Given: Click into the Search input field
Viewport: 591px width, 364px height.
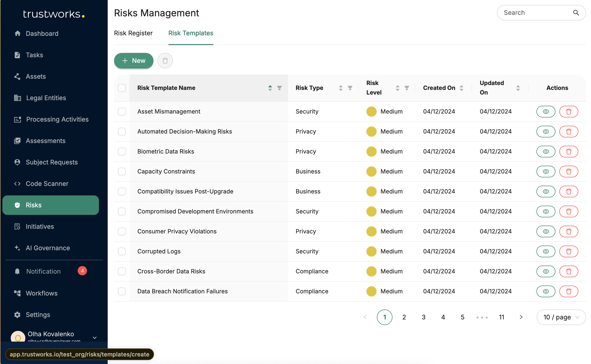Looking at the screenshot, I should [534, 13].
